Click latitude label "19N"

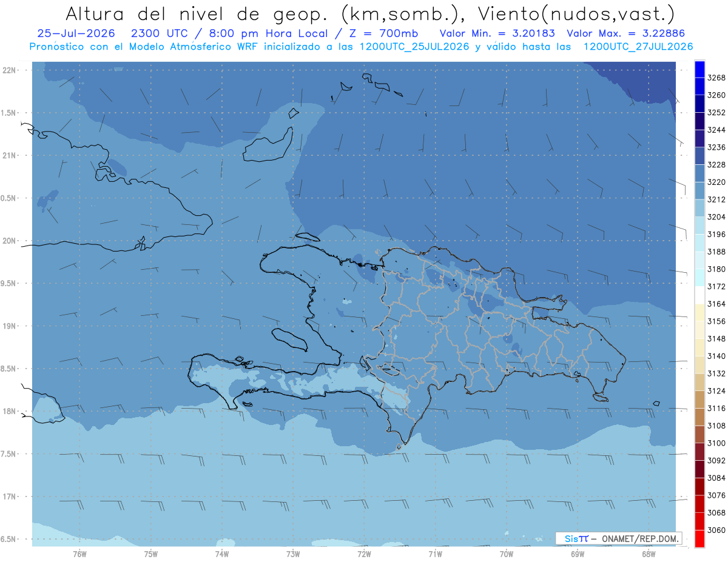(9, 326)
